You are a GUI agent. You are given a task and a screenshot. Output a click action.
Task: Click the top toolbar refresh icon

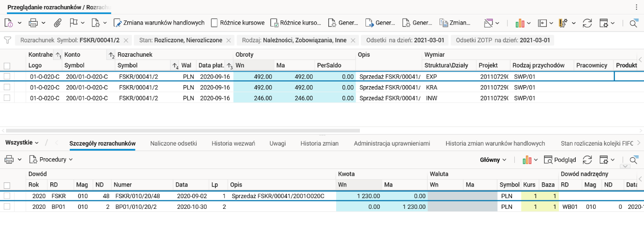[587, 23]
